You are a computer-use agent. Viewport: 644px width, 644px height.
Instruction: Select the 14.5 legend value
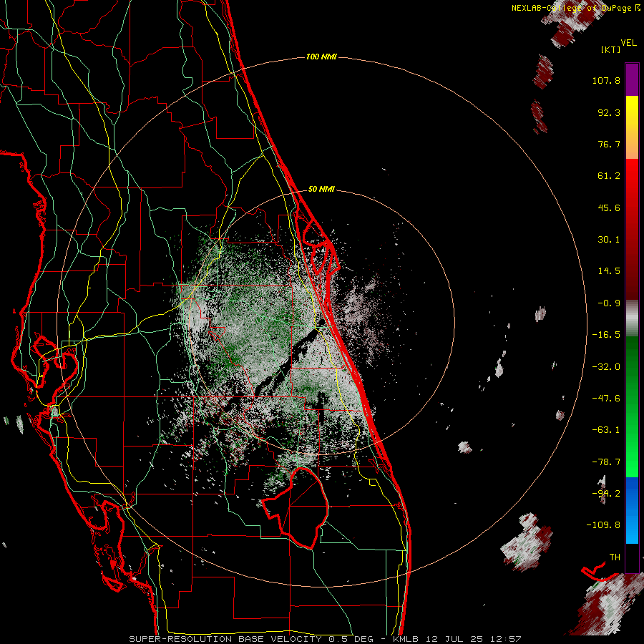pyautogui.click(x=609, y=271)
